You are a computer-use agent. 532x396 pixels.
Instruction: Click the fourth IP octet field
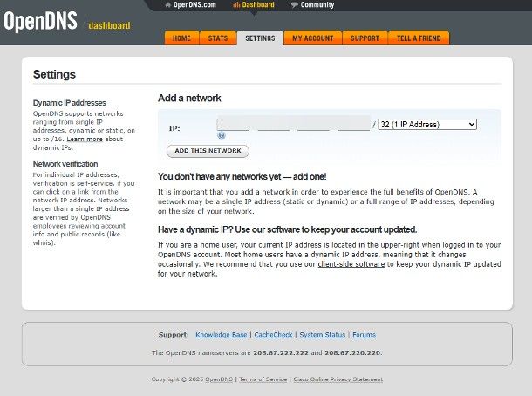353,124
